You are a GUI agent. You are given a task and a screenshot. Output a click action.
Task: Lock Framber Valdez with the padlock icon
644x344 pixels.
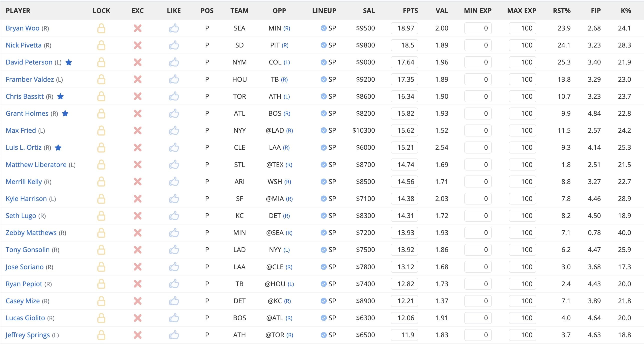(x=101, y=79)
